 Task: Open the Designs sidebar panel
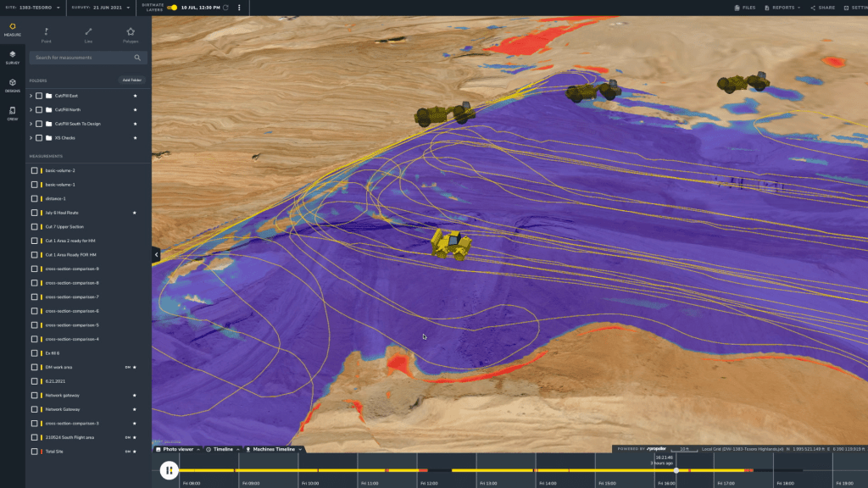[13, 85]
